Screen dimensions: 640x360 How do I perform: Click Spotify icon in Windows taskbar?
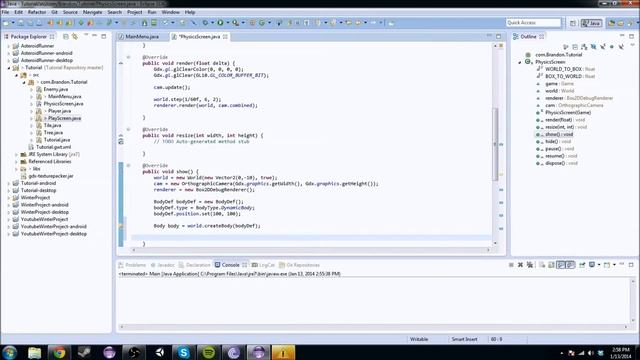click(x=209, y=352)
